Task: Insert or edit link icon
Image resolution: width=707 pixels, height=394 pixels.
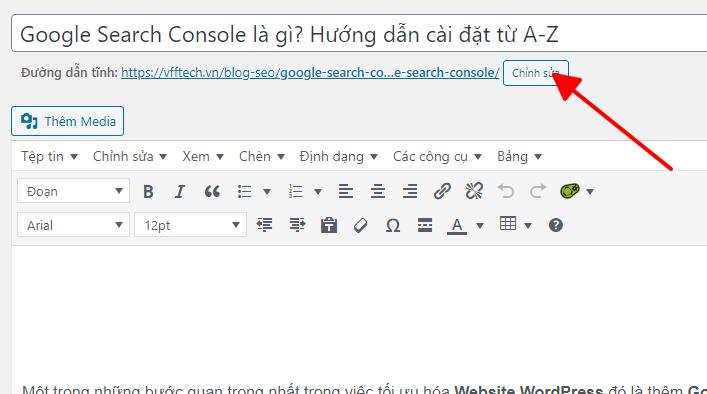Action: pos(442,192)
